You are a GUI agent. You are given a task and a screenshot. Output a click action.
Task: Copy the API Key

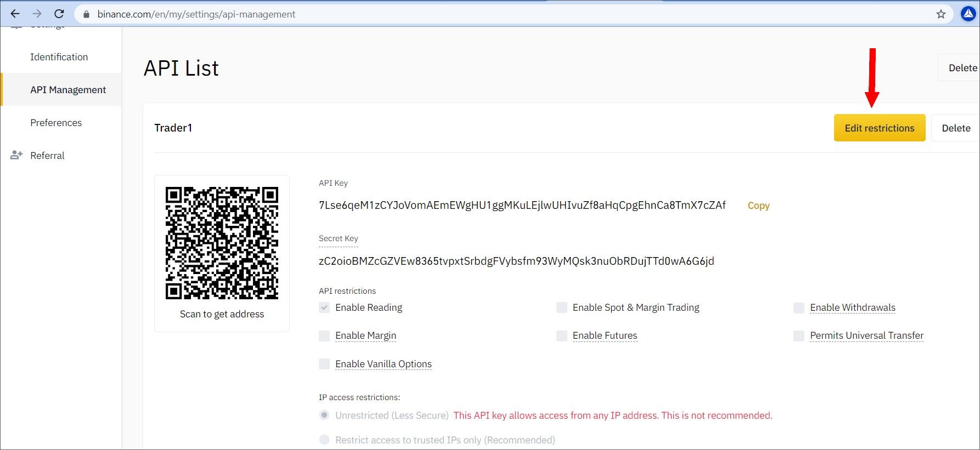pos(758,206)
